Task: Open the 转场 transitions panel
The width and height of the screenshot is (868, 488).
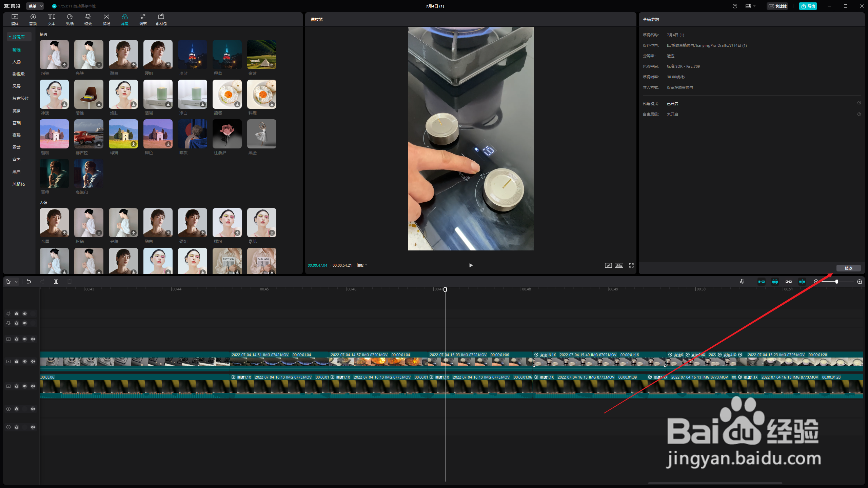Action: (106, 19)
